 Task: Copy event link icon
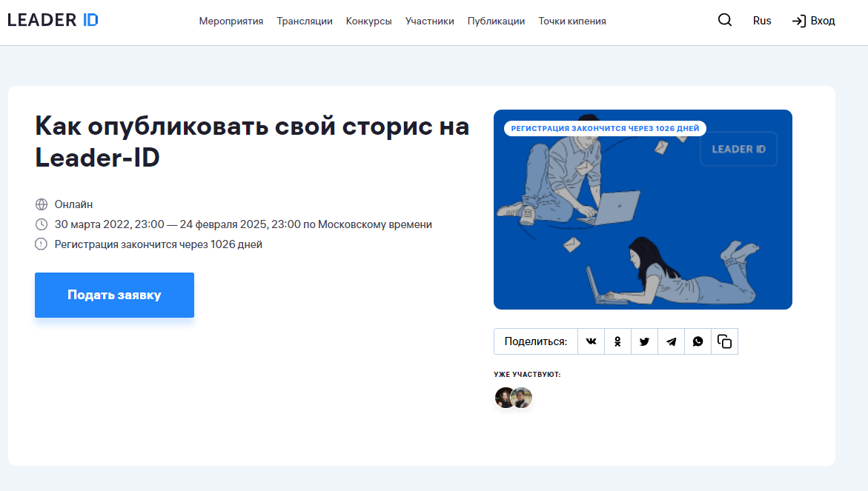pyautogui.click(x=724, y=341)
